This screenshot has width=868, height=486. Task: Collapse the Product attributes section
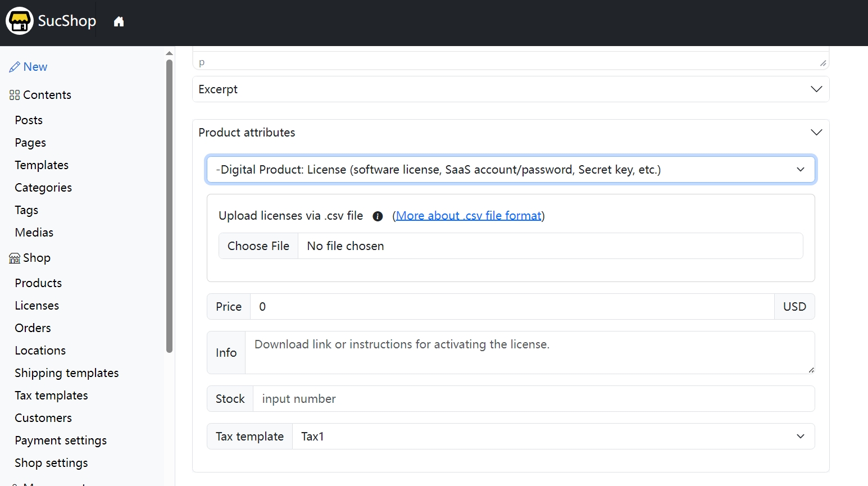point(816,133)
